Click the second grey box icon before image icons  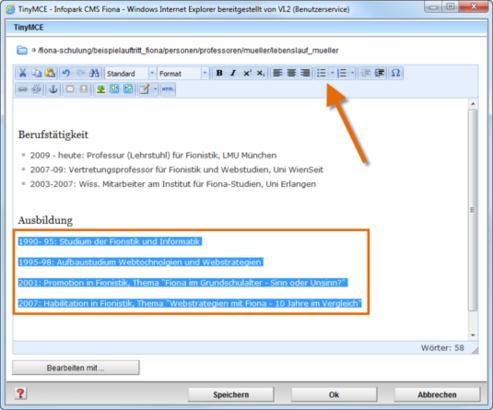[x=84, y=89]
